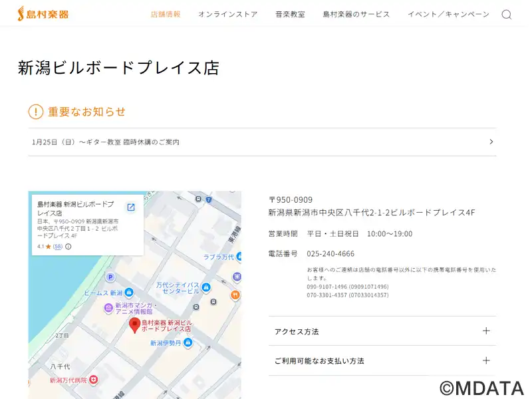Viewport: 532px width, 399px height.
Task: Open the オンラインストア menu
Action: tap(228, 14)
